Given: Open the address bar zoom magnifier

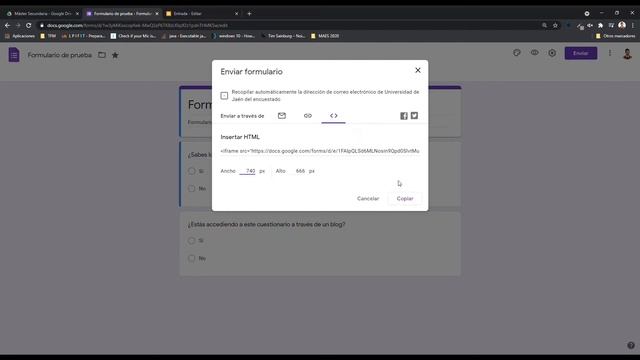Looking at the screenshot, I should (544, 25).
